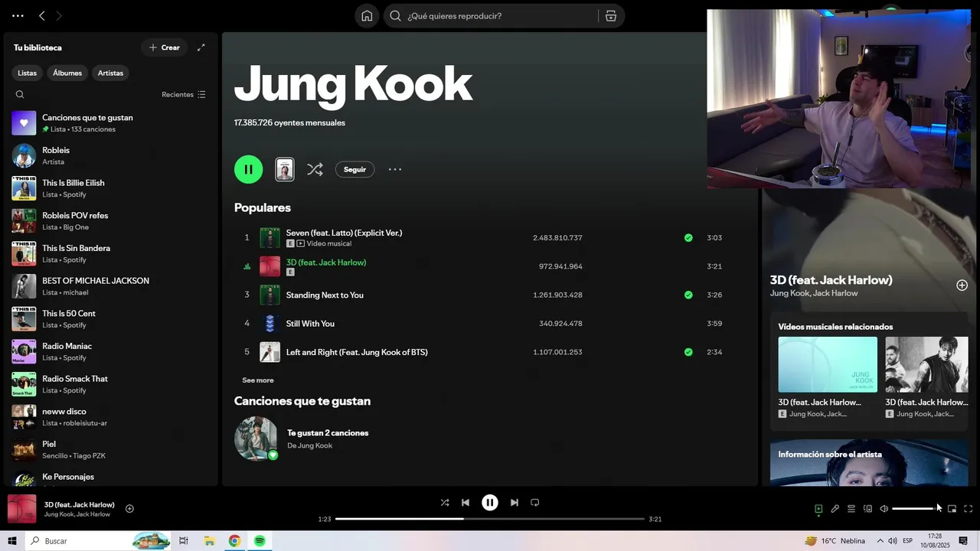
Task: Open second related music video thumbnail
Action: coord(926,365)
